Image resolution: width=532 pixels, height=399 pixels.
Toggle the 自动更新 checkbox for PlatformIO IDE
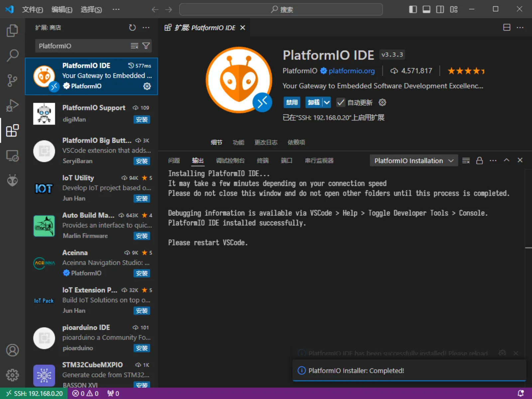click(340, 102)
